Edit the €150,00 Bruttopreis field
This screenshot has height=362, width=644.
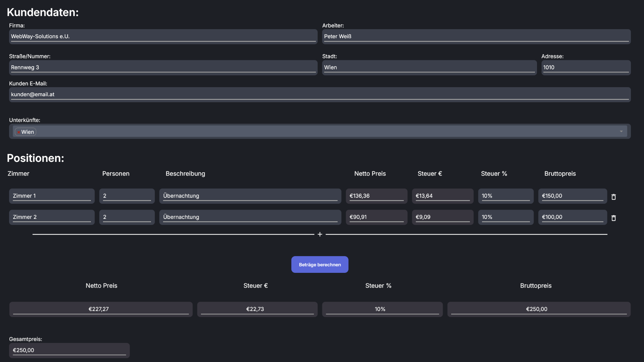(572, 196)
